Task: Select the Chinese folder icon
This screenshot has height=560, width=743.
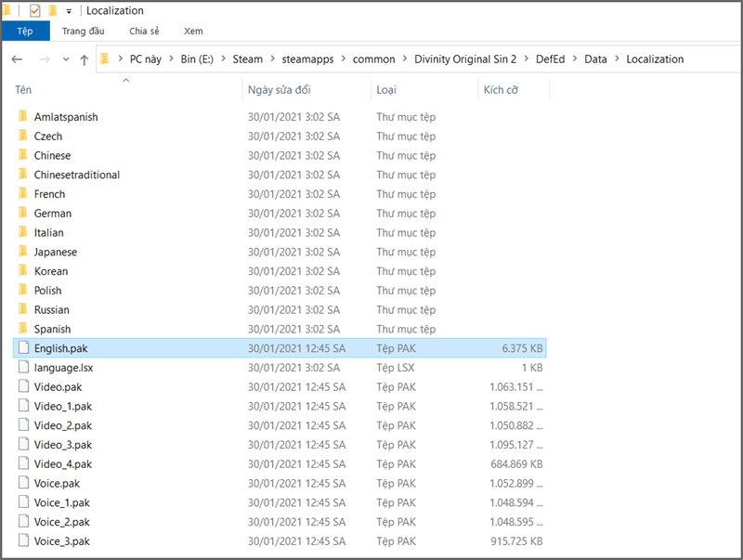Action: pyautogui.click(x=22, y=155)
